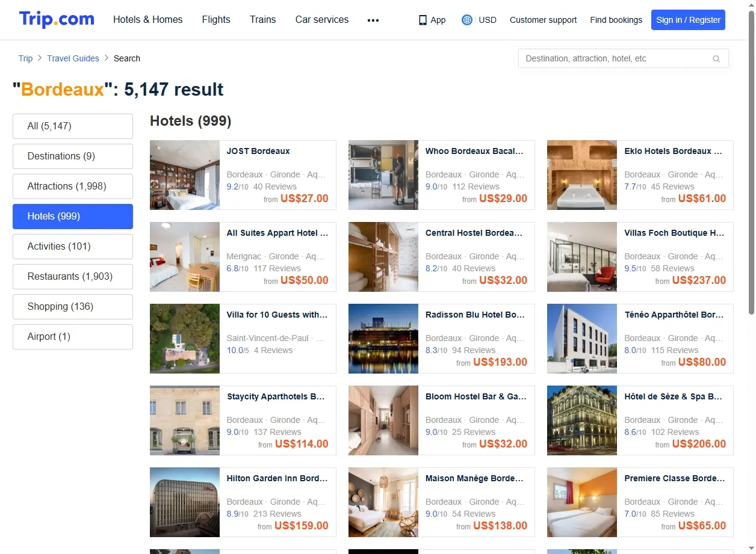Click the phone App icon
Image resolution: width=756 pixels, height=554 pixels.
click(x=423, y=20)
